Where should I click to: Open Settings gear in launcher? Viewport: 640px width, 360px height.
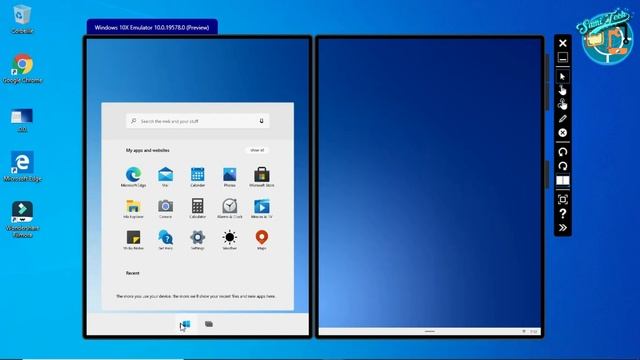click(x=198, y=240)
